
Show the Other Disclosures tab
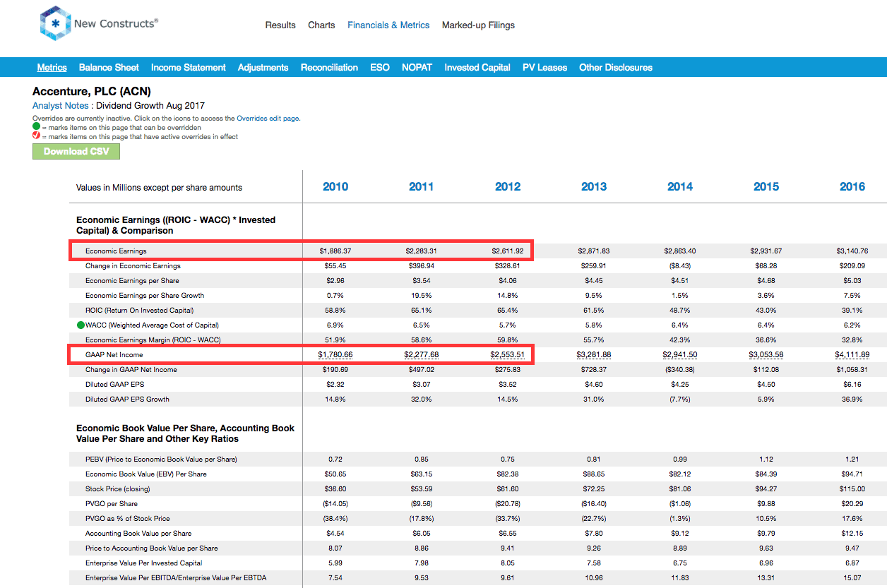pos(616,68)
